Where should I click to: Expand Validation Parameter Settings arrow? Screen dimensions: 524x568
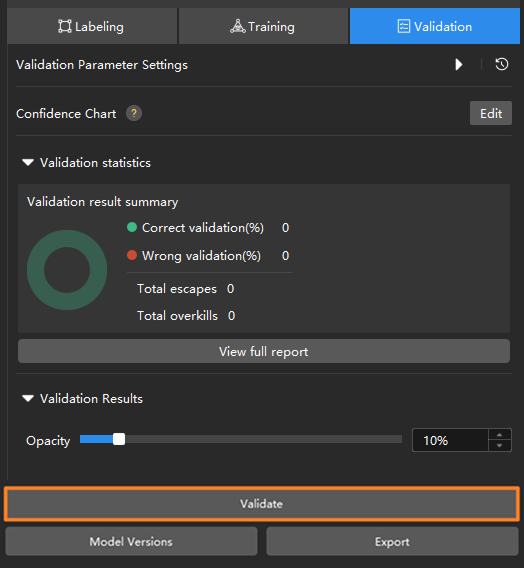click(x=459, y=64)
